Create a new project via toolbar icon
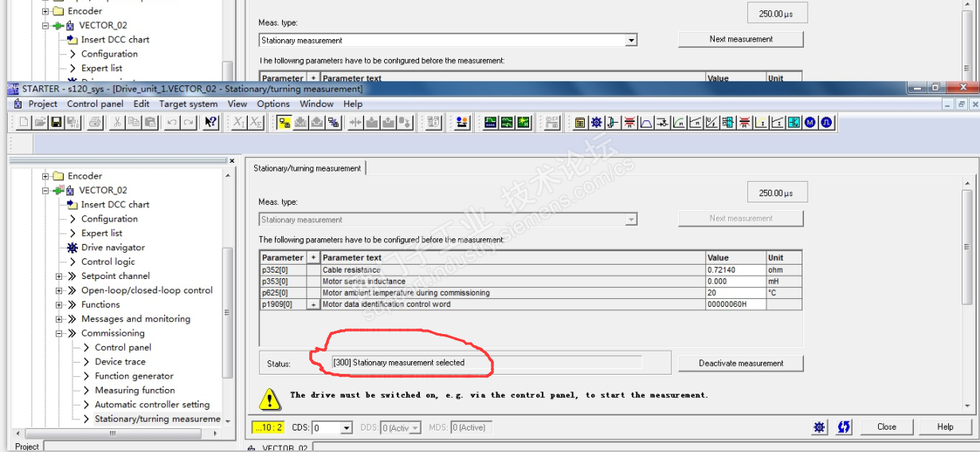This screenshot has width=980, height=452. pyautogui.click(x=24, y=122)
